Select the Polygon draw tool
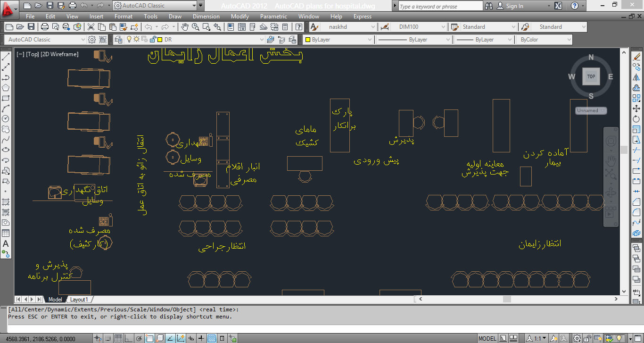 (6, 88)
